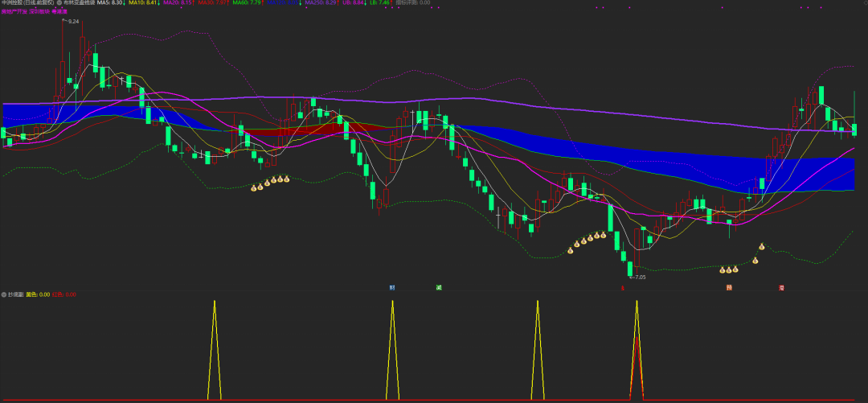Click the gear icon beside the main indicator name
868x403 pixels.
tap(59, 3)
